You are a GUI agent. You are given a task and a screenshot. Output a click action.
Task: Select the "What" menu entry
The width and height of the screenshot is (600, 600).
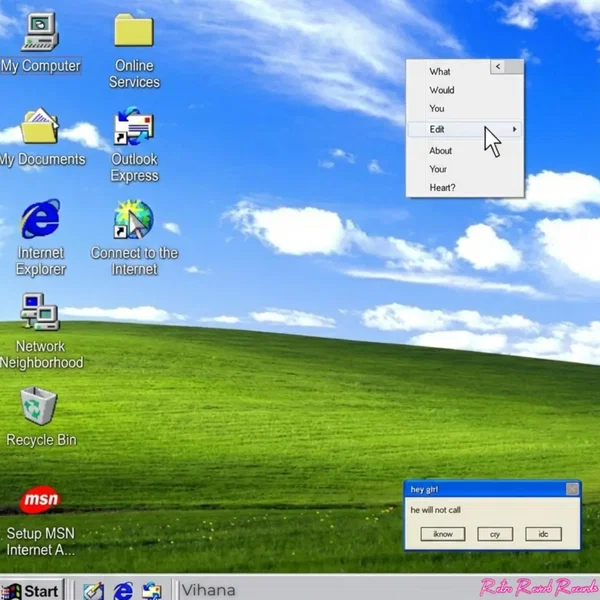click(x=440, y=72)
